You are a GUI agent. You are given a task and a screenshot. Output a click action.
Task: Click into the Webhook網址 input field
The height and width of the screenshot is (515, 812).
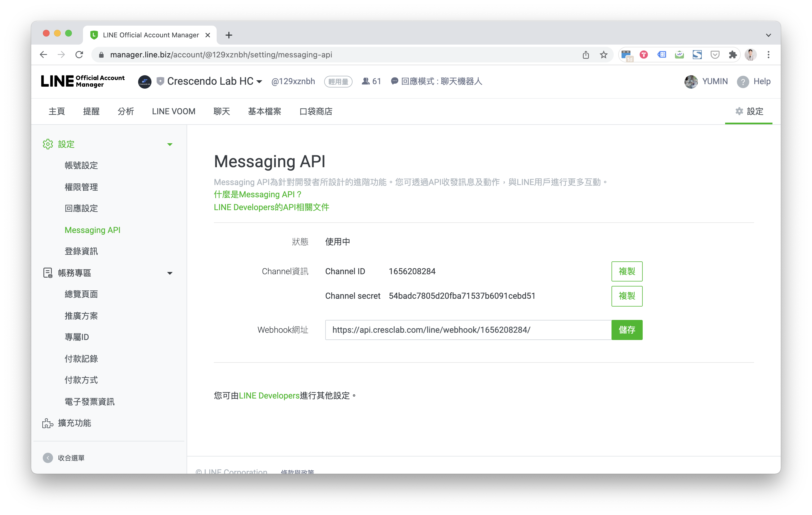(x=468, y=330)
